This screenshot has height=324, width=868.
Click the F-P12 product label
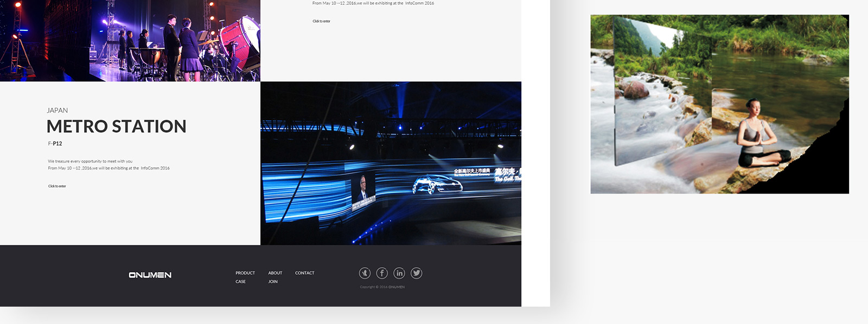tap(55, 144)
